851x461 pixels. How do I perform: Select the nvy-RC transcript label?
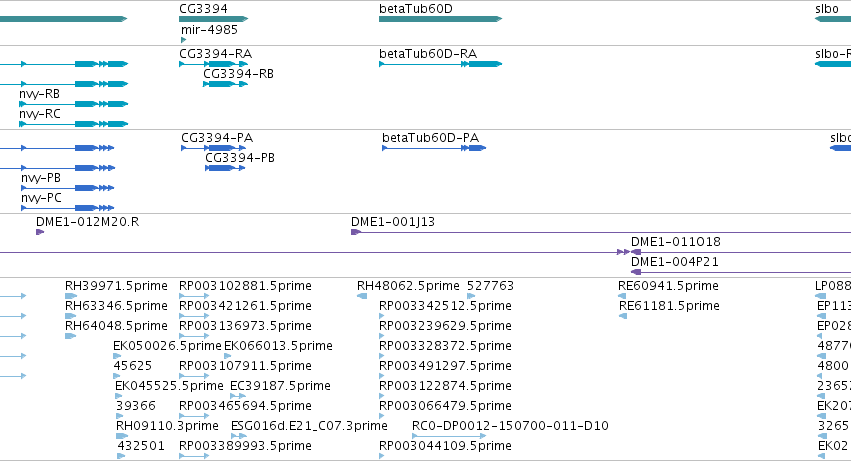click(40, 114)
